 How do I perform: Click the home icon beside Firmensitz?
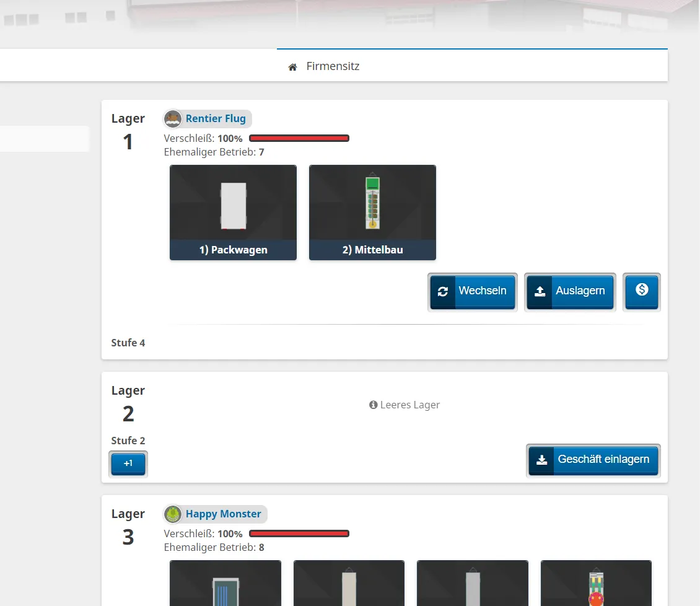[x=293, y=67]
